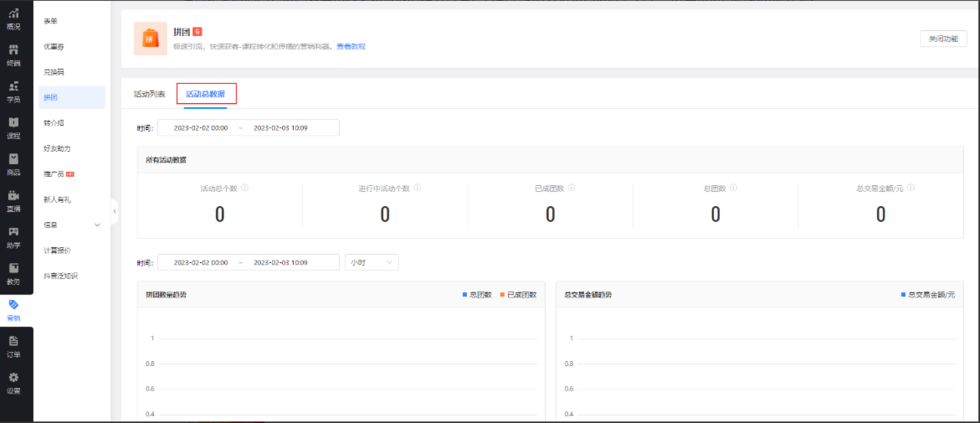Switch to the 活动总数据 tab
Image resolution: width=980 pixels, height=423 pixels.
click(206, 95)
